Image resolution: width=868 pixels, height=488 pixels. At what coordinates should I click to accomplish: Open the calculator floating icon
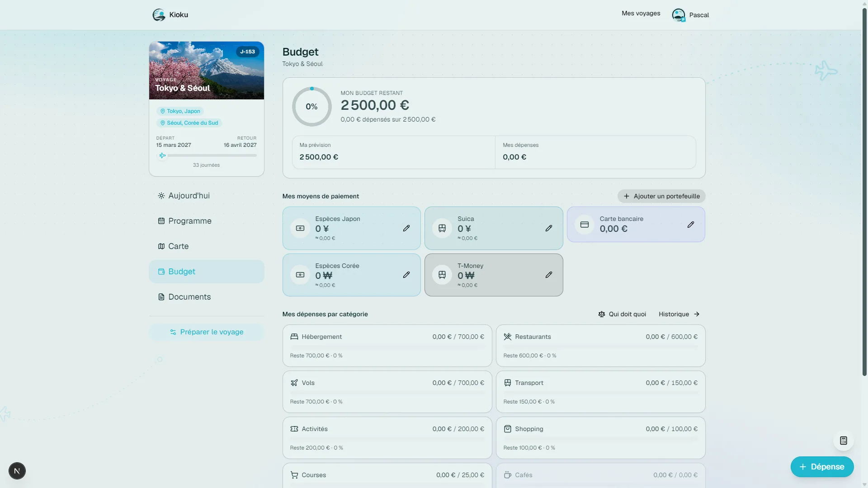844,441
